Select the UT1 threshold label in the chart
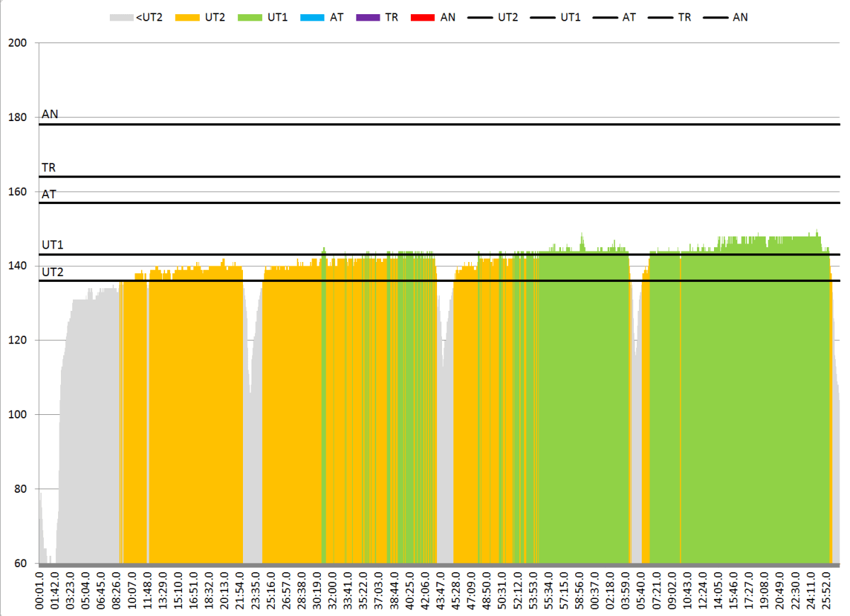The width and height of the screenshot is (850, 616). pyautogui.click(x=52, y=245)
